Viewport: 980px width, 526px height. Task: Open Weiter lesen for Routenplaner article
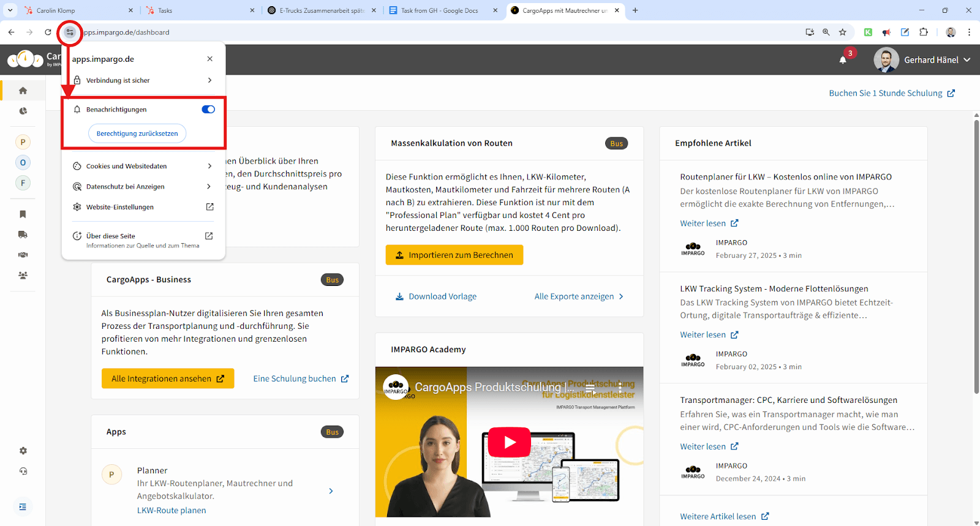coord(709,224)
